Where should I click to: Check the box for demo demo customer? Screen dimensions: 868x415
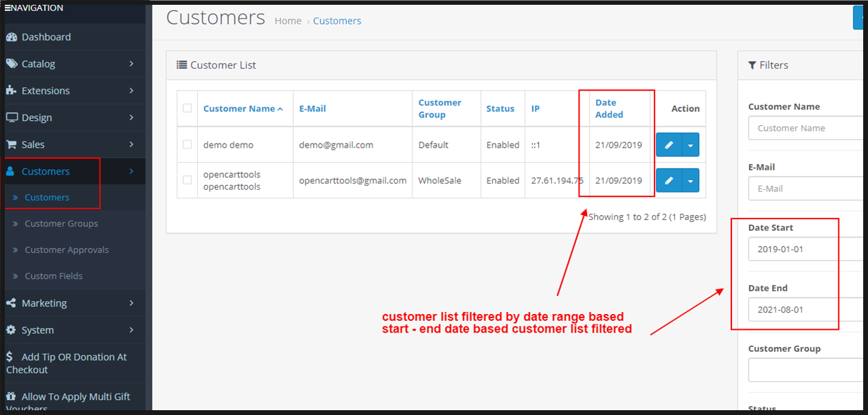pos(187,145)
